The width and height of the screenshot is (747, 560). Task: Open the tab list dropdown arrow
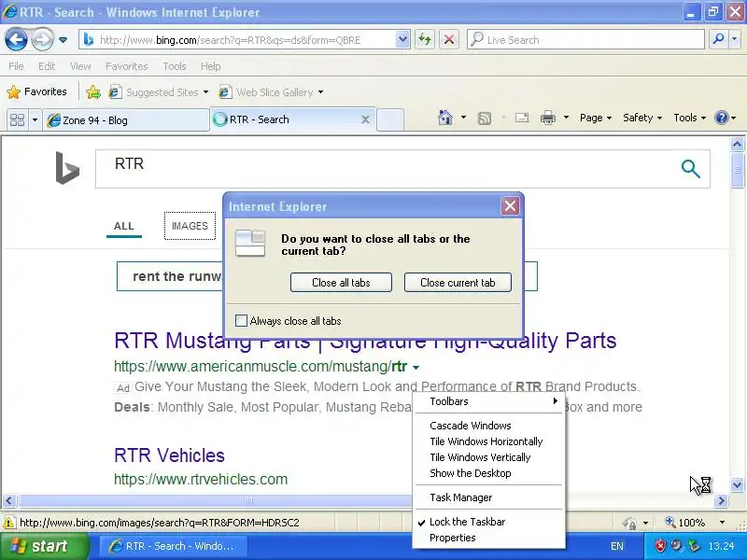coord(35,119)
